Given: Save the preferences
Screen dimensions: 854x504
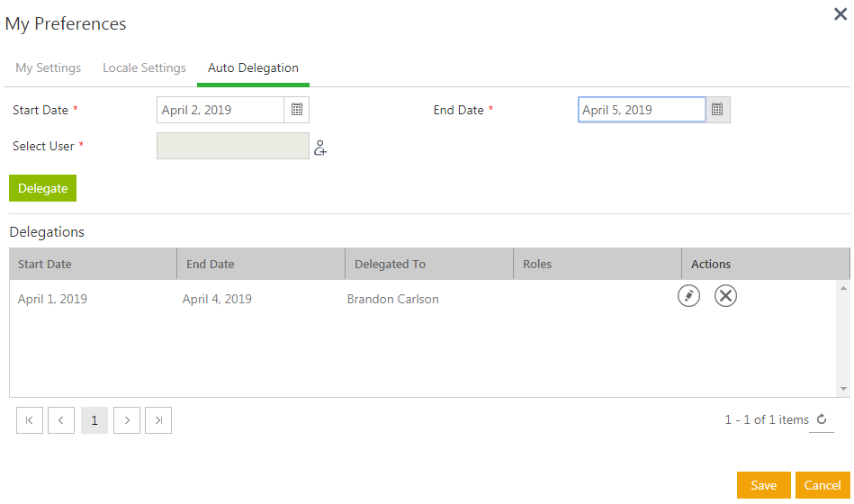Looking at the screenshot, I should [x=763, y=485].
